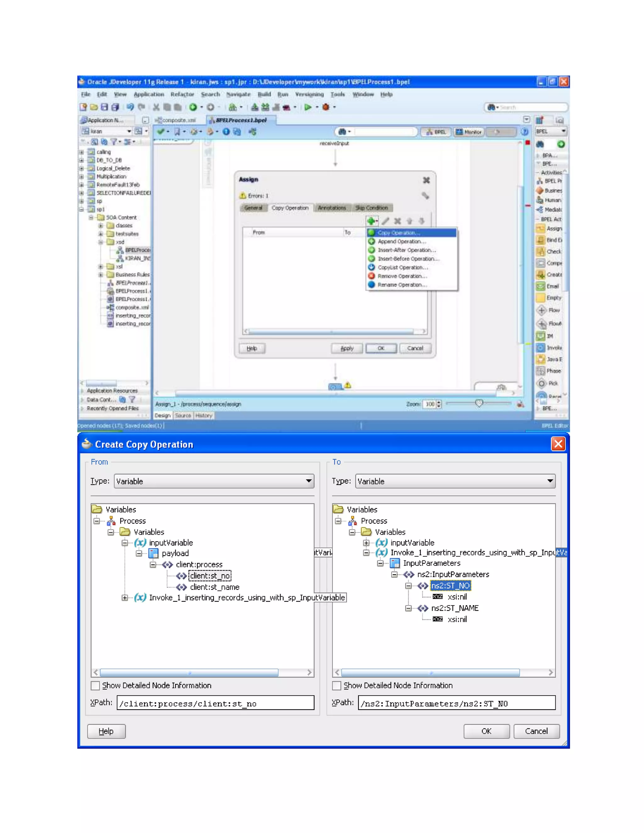The width and height of the screenshot is (644, 833).
Task: Click the delete X icon in Assign toolbar
Action: 397,221
